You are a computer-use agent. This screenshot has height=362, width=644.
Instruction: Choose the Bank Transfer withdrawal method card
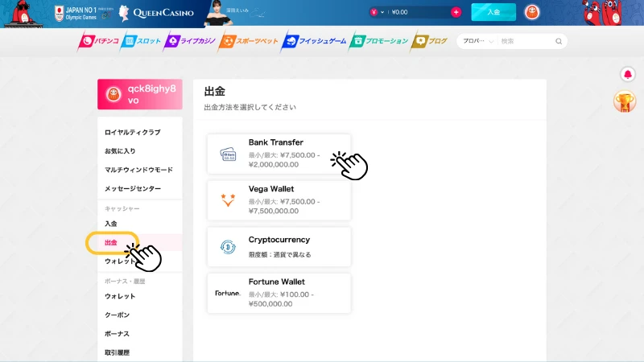pyautogui.click(x=279, y=154)
